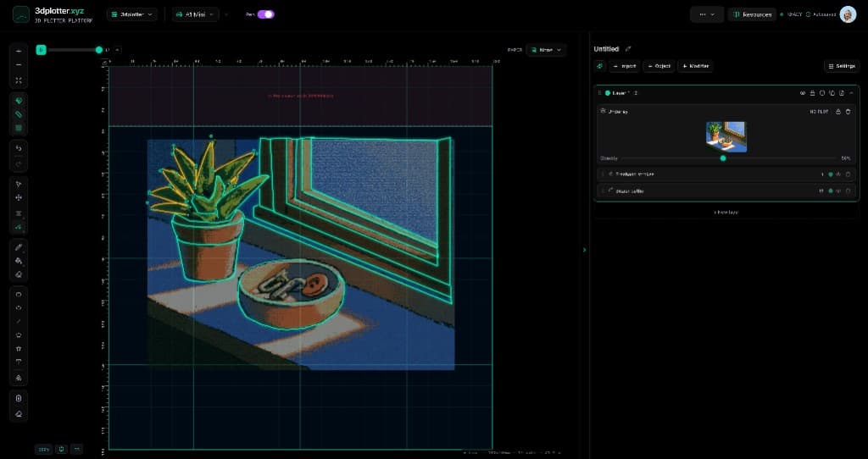Select the four-arrow move tool
The width and height of the screenshot is (868, 459).
tap(19, 197)
